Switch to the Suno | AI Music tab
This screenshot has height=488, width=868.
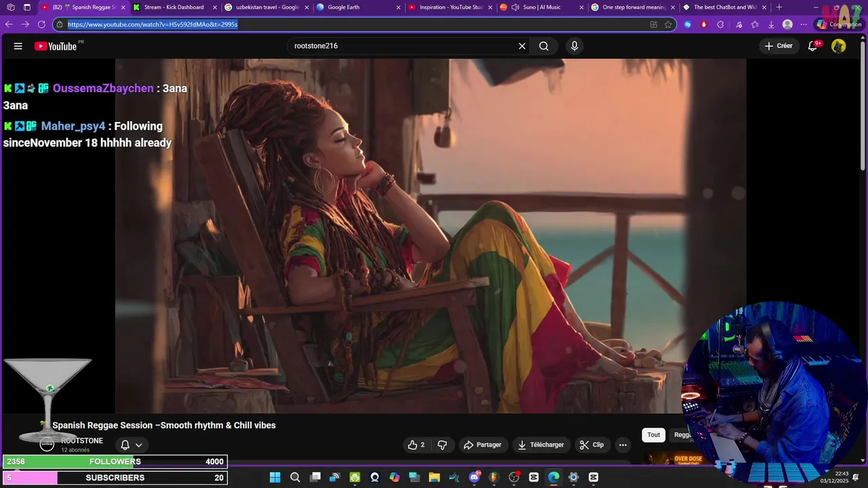click(x=541, y=7)
